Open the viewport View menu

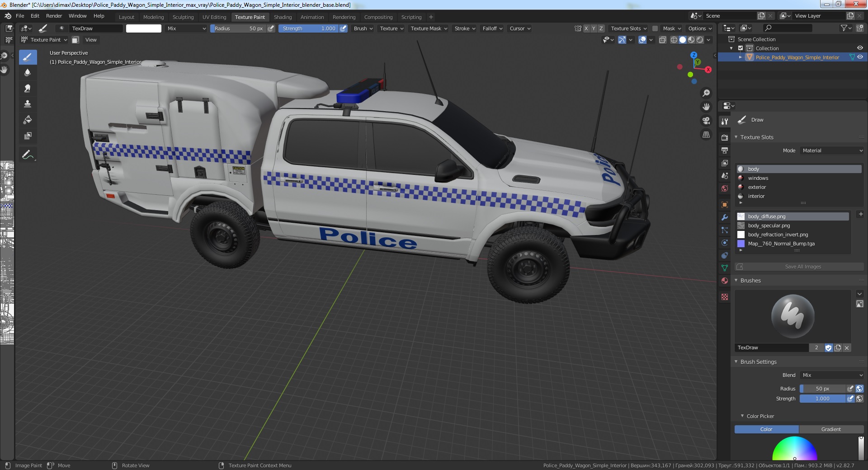tap(91, 40)
